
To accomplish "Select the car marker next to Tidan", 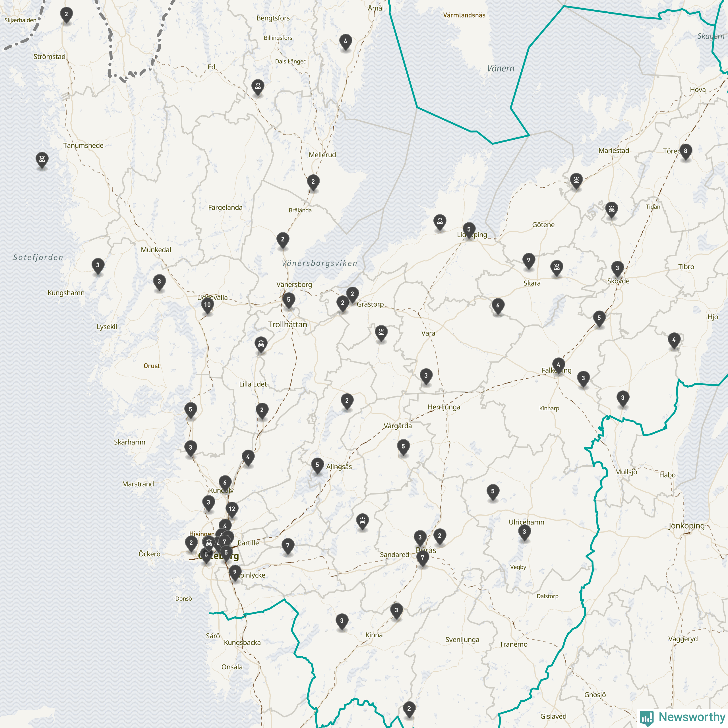I will 612,211.
